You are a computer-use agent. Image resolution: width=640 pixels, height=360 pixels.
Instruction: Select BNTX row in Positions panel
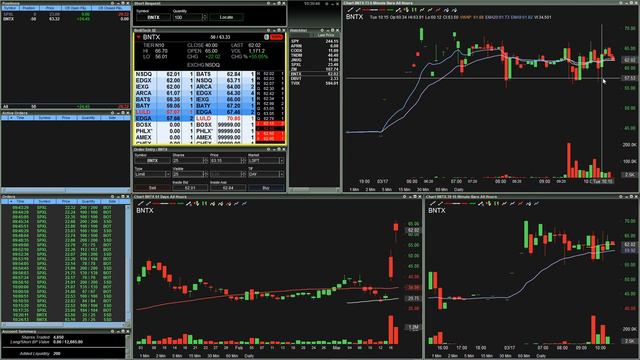click(65, 19)
